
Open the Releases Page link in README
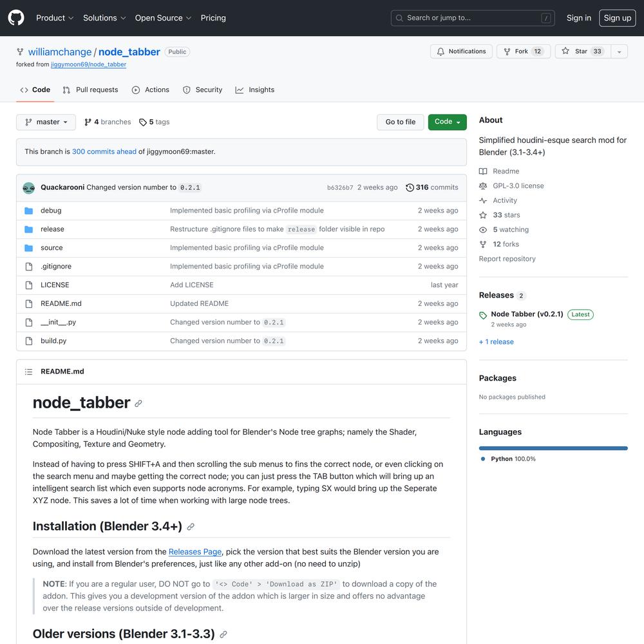click(x=195, y=552)
